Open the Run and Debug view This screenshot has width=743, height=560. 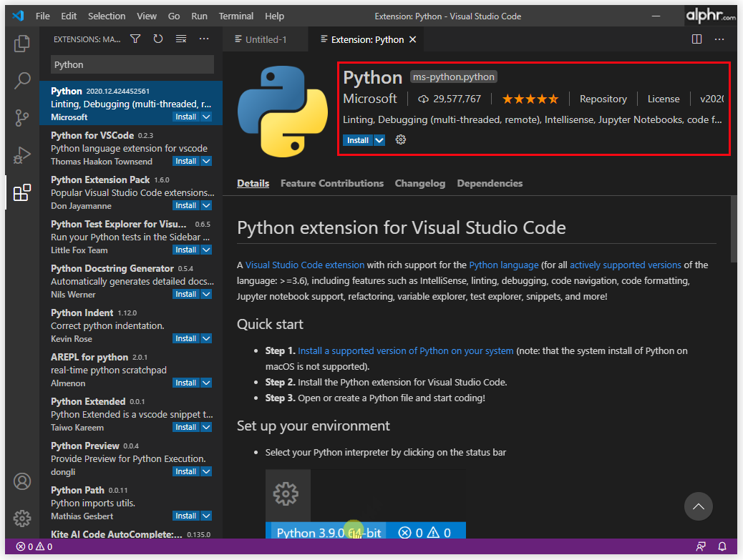21,154
